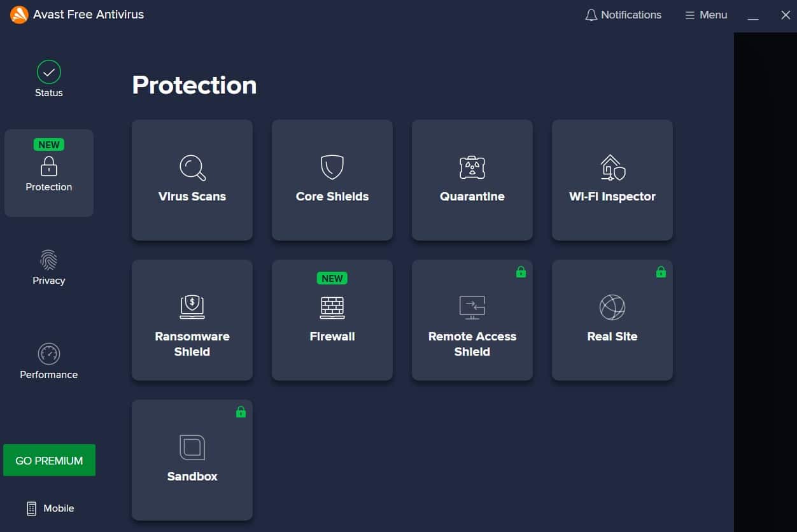Open Notifications
The image size is (797, 532).
click(x=623, y=15)
